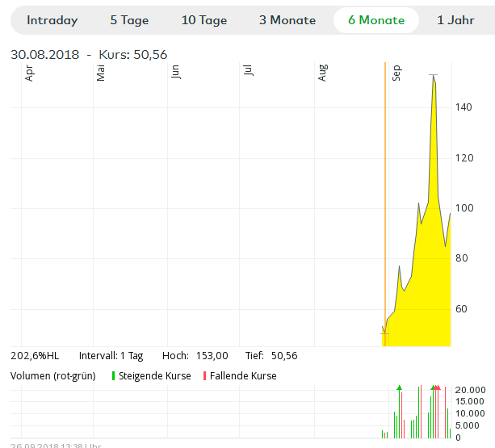Click the Aug month axis label
This screenshot has width=495, height=448.
(x=323, y=73)
